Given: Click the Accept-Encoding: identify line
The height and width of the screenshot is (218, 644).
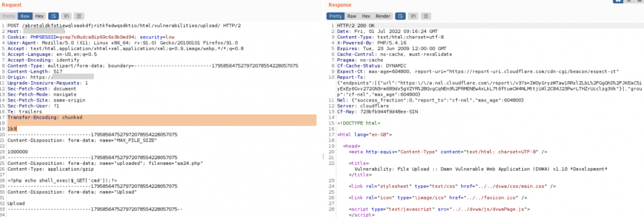Looking at the screenshot, I should [43, 60].
